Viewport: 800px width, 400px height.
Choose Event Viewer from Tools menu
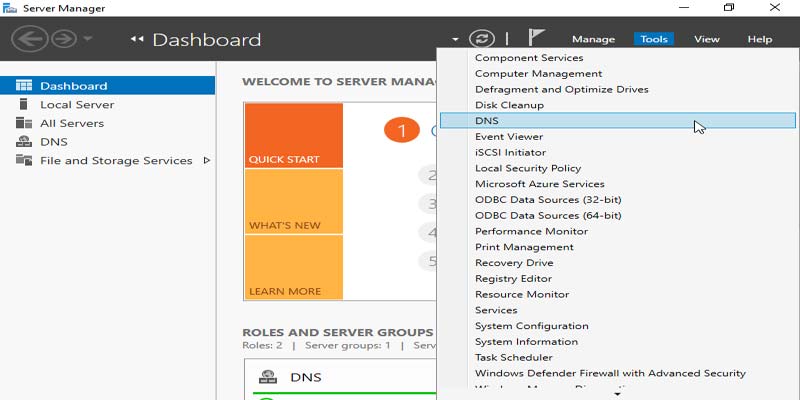point(618,136)
